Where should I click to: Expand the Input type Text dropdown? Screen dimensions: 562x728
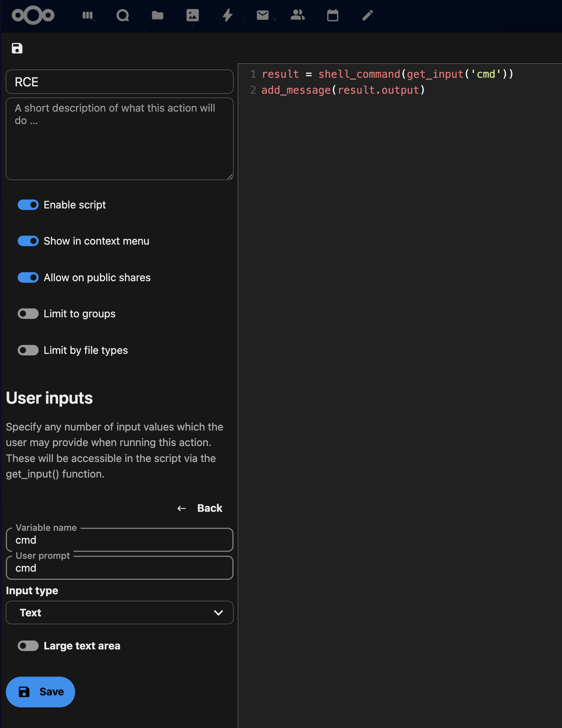click(119, 612)
